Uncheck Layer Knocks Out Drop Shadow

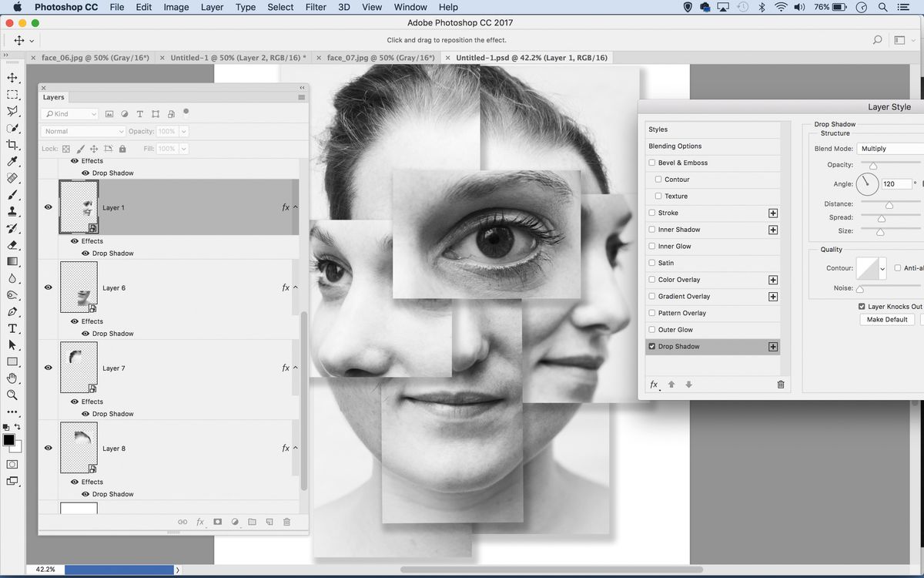[x=862, y=306]
